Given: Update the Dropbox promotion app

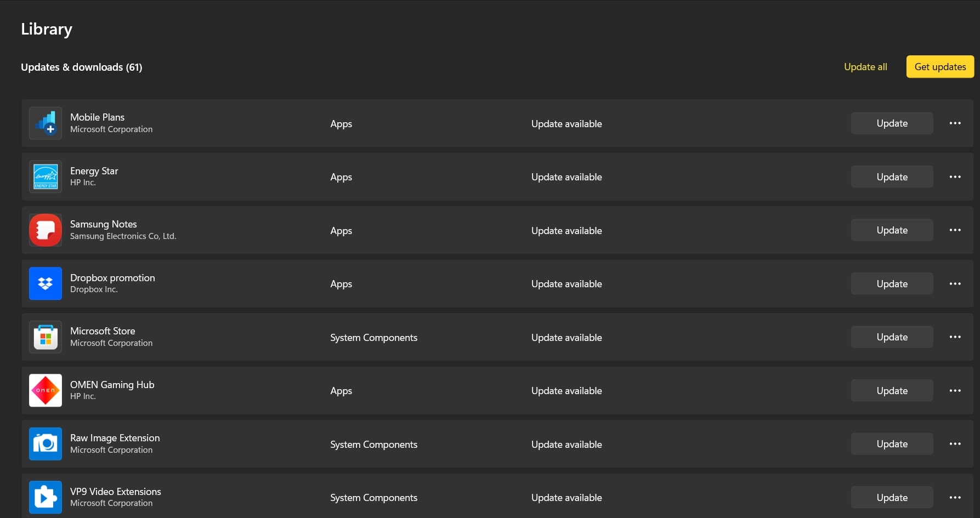Looking at the screenshot, I should pos(892,283).
